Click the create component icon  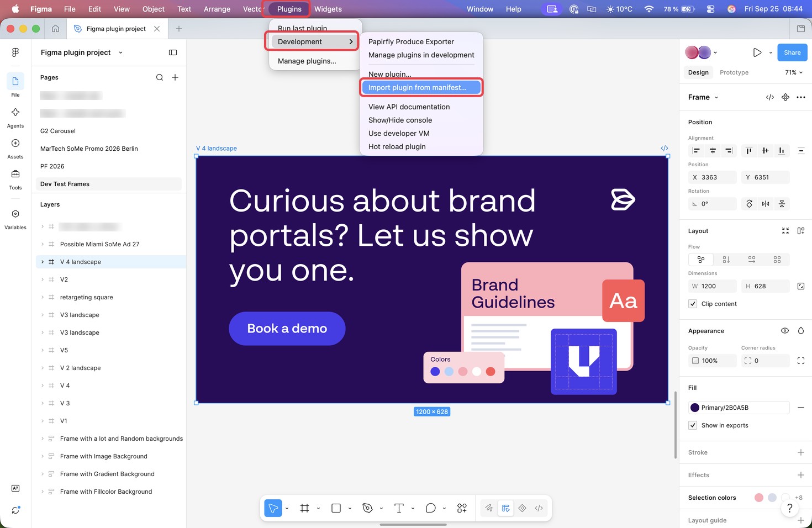tap(785, 97)
